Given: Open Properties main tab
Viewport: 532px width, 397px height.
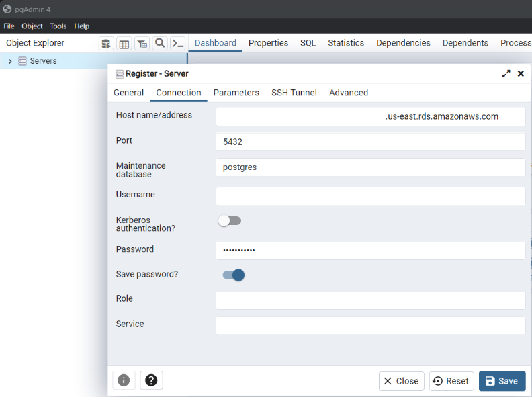Looking at the screenshot, I should click(x=268, y=43).
